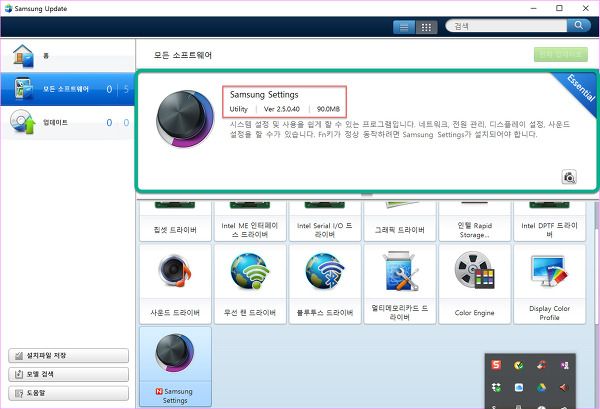Viewport: 600px width, 409px height.
Task: Click the green button at top right
Action: 561,54
